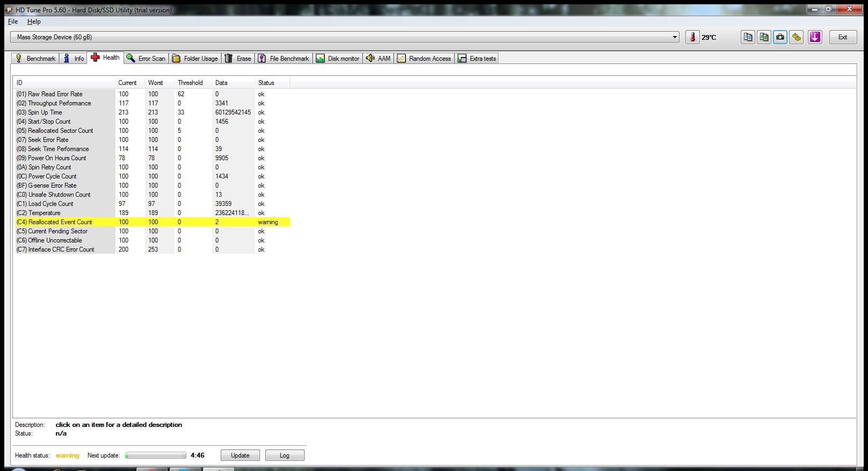Select the G-sense Error Rate row

[x=153, y=185]
